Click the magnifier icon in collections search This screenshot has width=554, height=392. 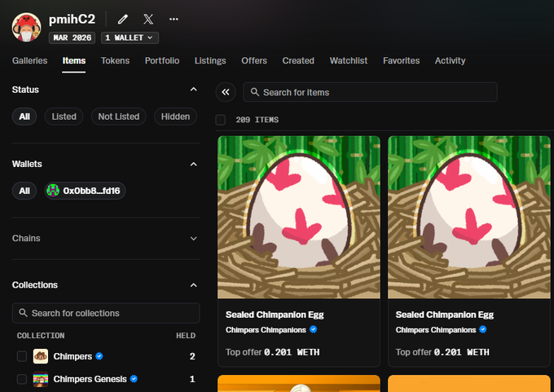click(x=24, y=313)
